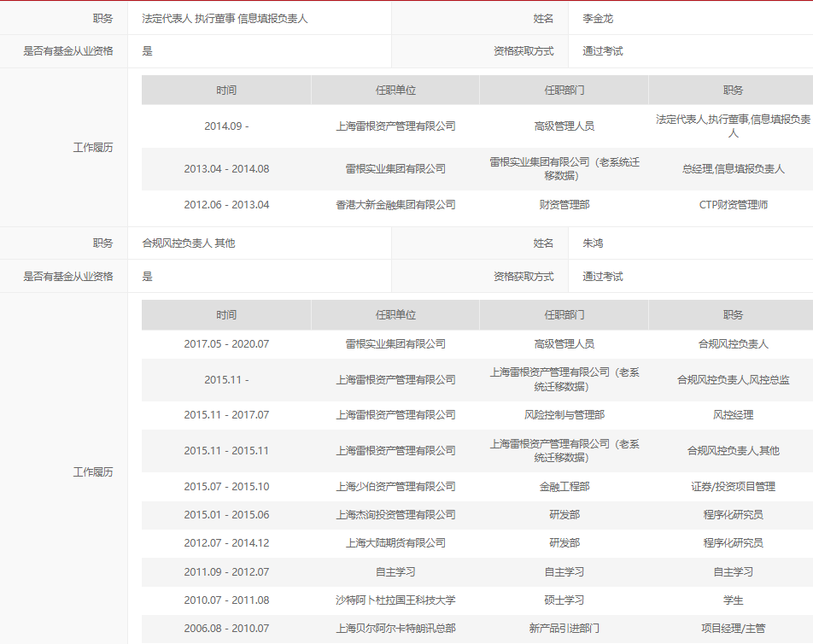The image size is (813, 644).
Task: Click 2006.08 - 2010.07 date cell
Action: (226, 629)
